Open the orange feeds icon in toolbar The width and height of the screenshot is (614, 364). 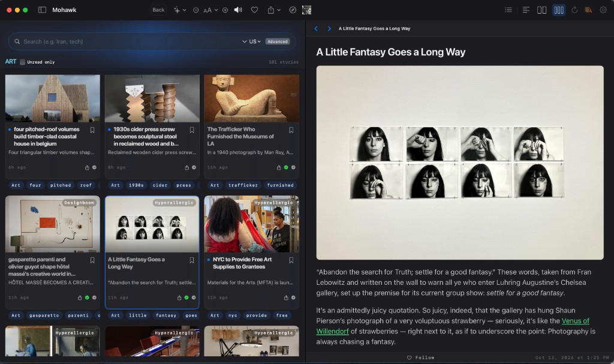588,10
